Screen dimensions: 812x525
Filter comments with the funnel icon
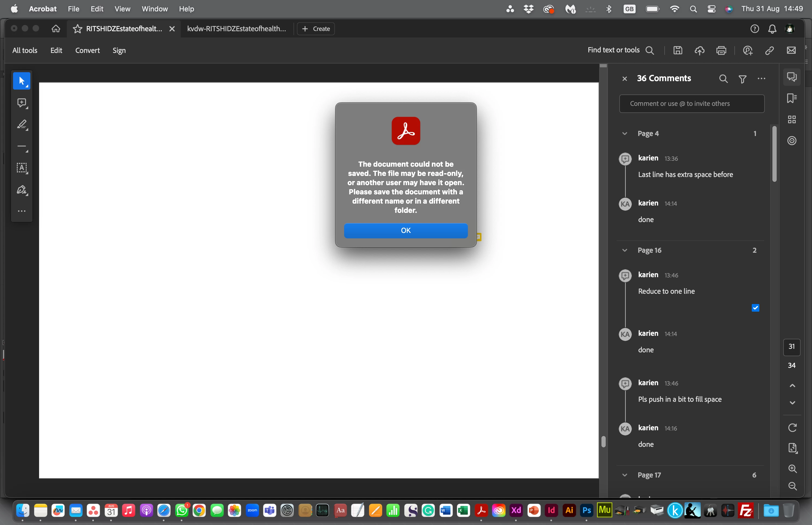click(742, 79)
